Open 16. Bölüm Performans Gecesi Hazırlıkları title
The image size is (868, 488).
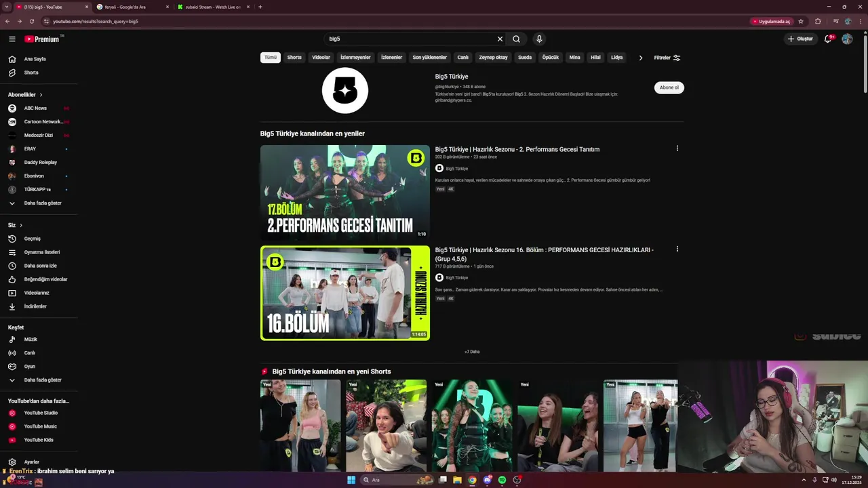coord(545,254)
